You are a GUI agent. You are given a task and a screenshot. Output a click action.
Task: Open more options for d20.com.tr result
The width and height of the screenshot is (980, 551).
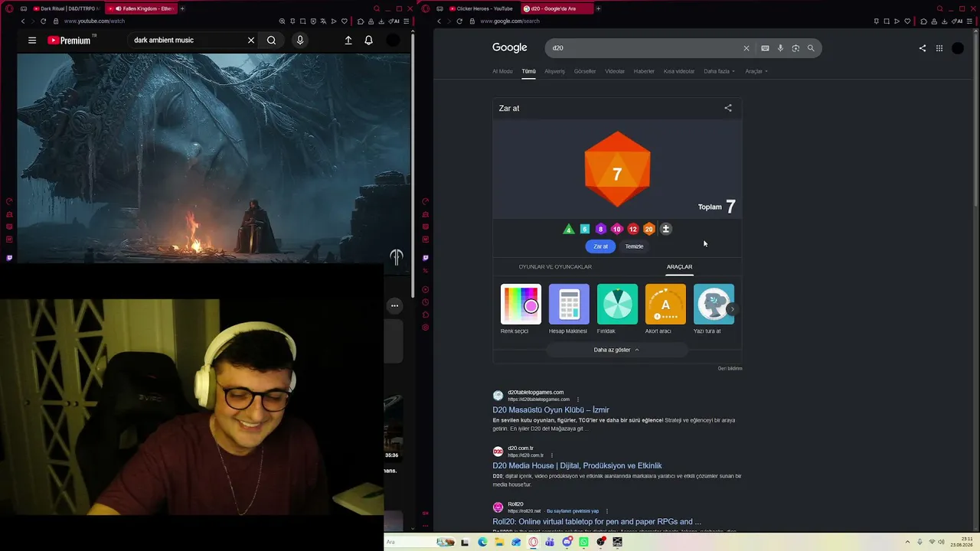551,455
